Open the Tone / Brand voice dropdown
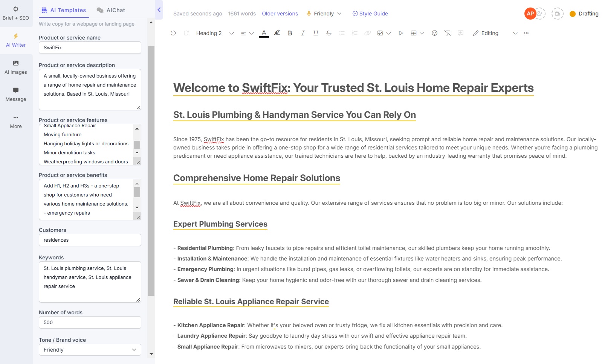602x364 pixels. click(x=90, y=350)
